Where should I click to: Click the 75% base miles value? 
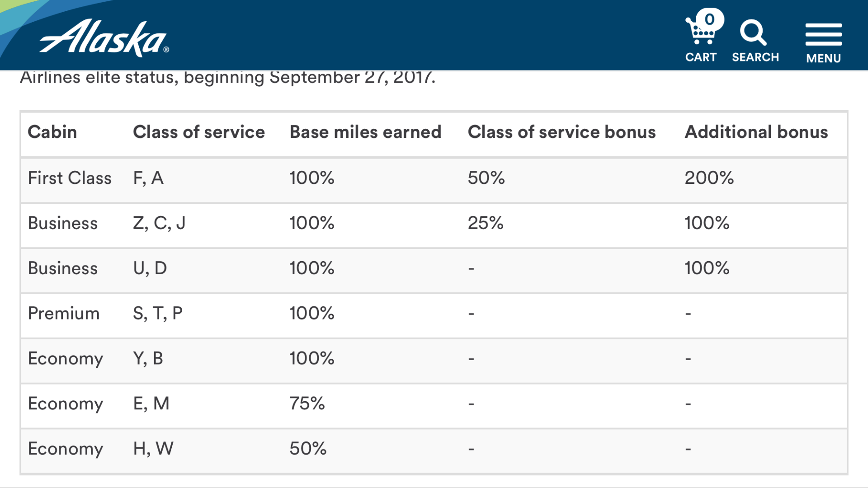pos(307,404)
